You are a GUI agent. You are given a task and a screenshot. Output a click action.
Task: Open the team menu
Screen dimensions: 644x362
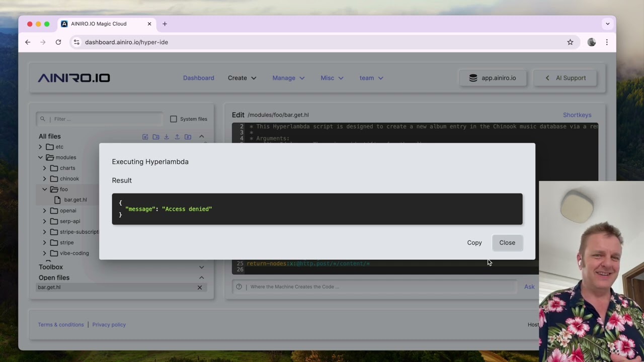[371, 78]
